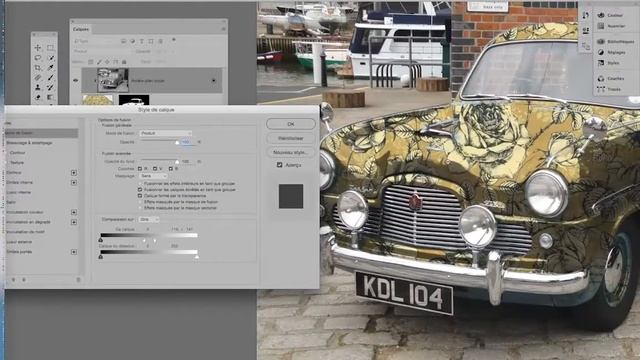Open the Masquage dropdown

pyautogui.click(x=153, y=176)
